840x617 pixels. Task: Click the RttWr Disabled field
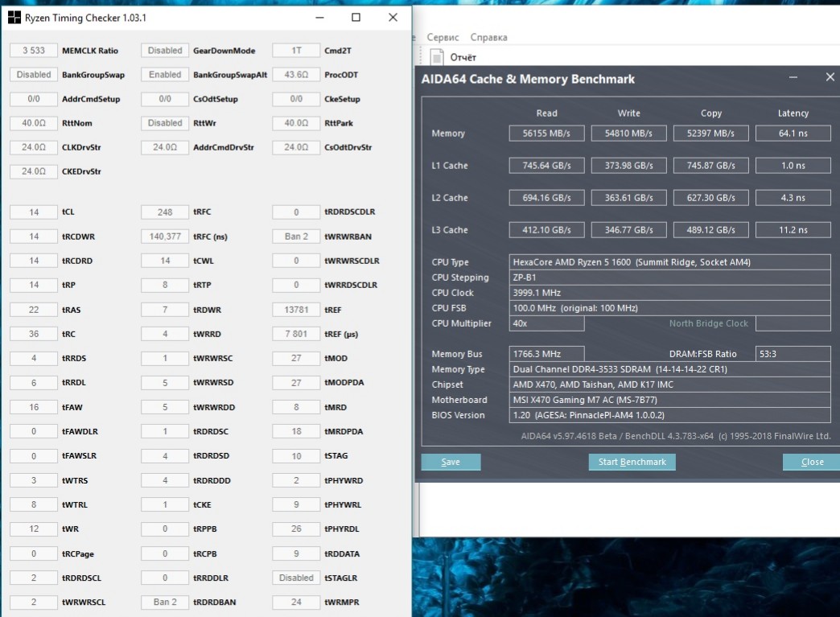click(x=165, y=122)
